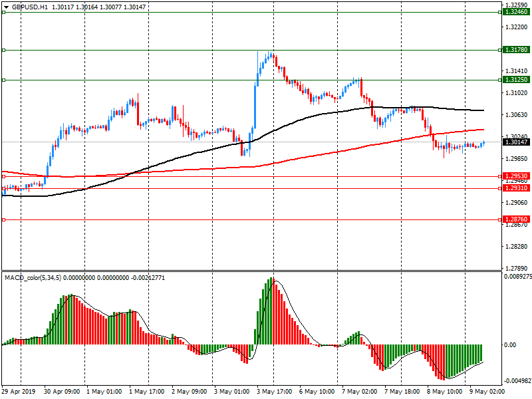The height and width of the screenshot is (399, 532).
Task: Click the 3 May 17:00 time axis label
Action: tap(273, 392)
